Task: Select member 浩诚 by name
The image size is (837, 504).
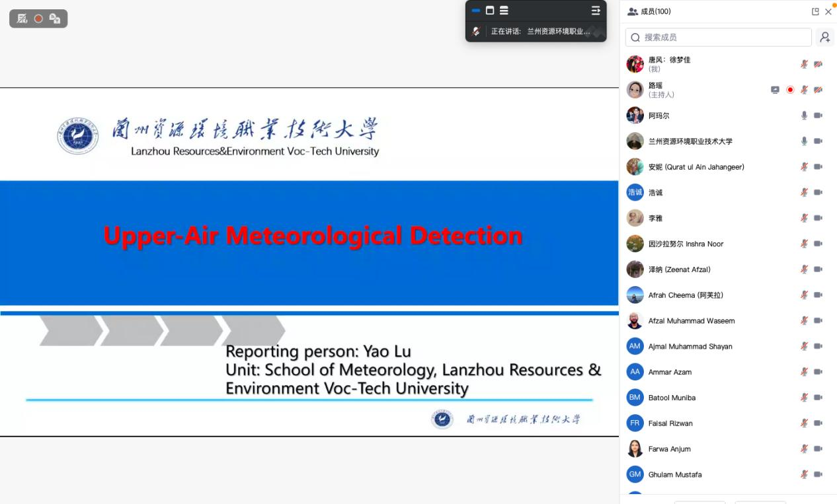Action: (655, 192)
